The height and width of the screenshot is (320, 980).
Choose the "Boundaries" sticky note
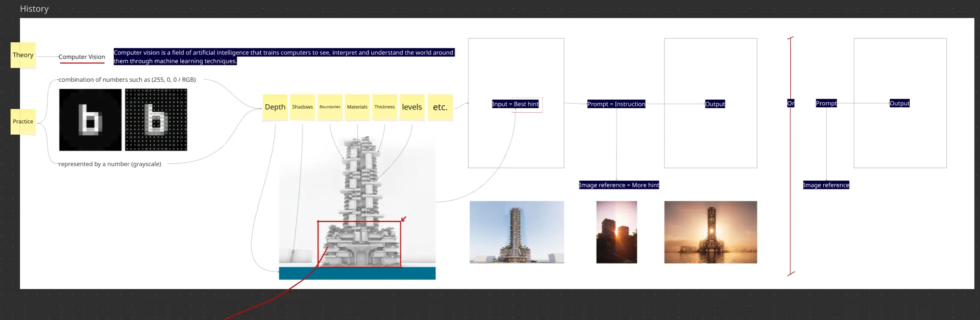(330, 107)
